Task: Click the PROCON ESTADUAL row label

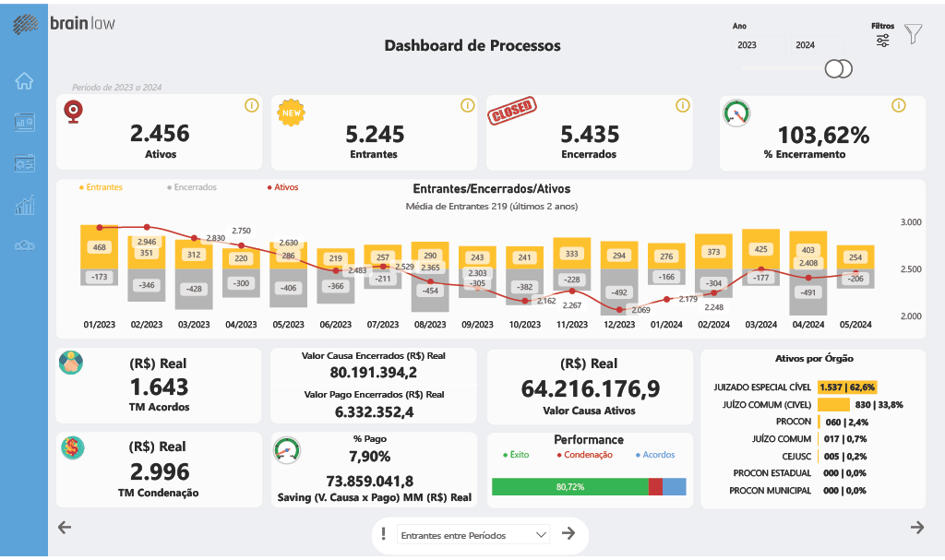Action: click(772, 473)
